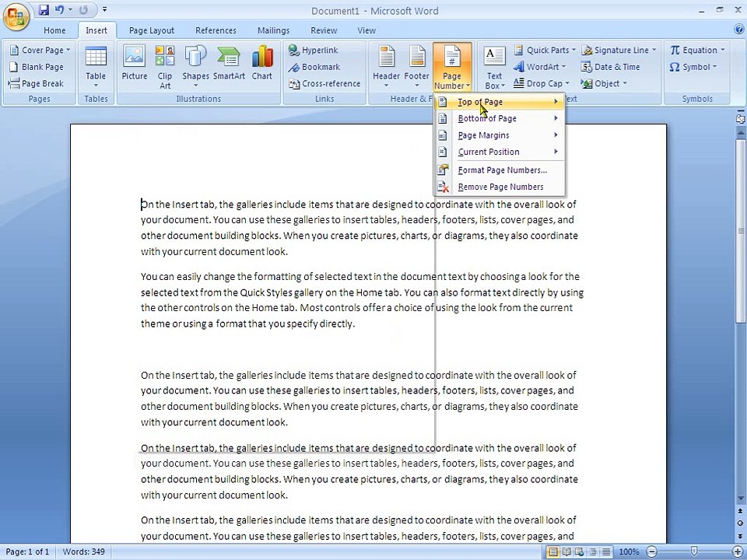Switch to Web Layout view
The height and width of the screenshot is (560, 747).
(579, 552)
